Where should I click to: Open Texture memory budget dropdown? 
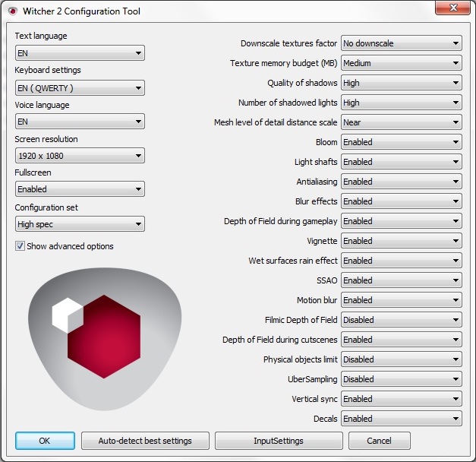click(x=402, y=63)
